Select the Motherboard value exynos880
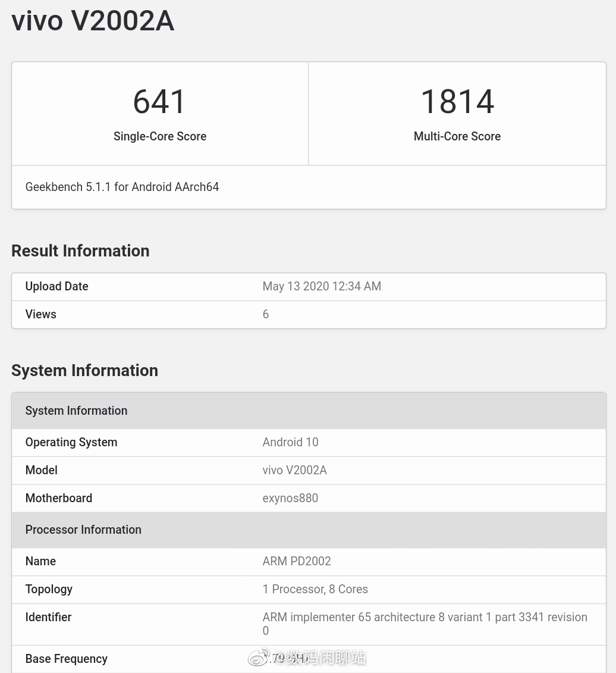 (290, 498)
